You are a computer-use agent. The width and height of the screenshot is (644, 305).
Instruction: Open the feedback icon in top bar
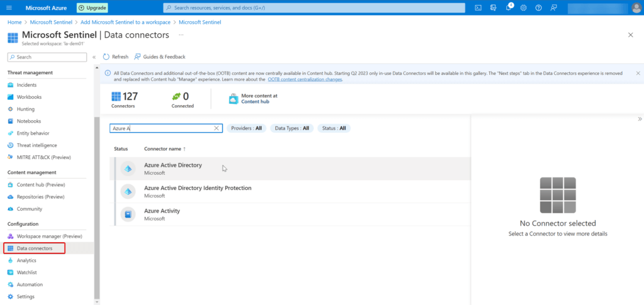553,8
